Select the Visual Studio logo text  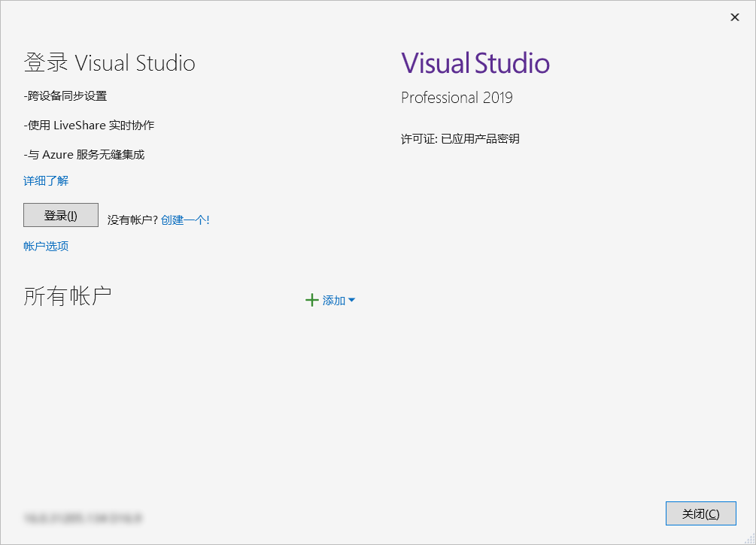pos(475,62)
